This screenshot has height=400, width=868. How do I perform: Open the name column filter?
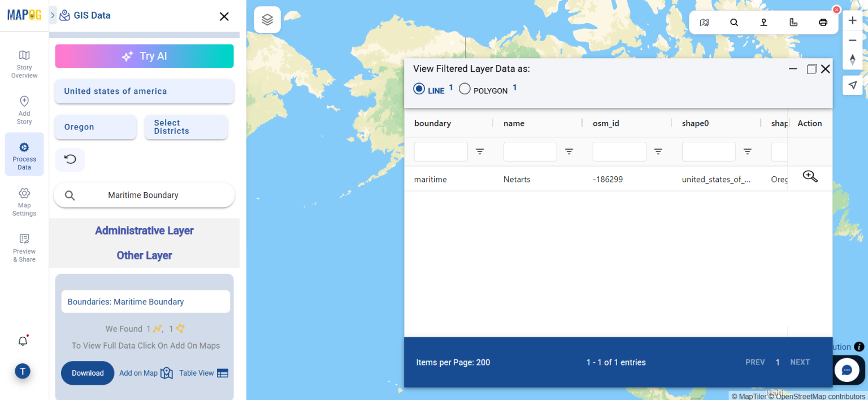coord(569,151)
